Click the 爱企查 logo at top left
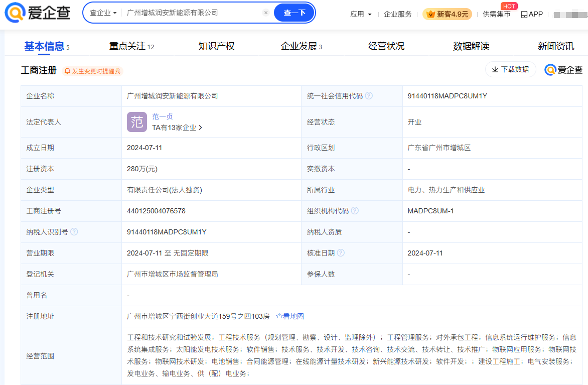 coord(38,13)
